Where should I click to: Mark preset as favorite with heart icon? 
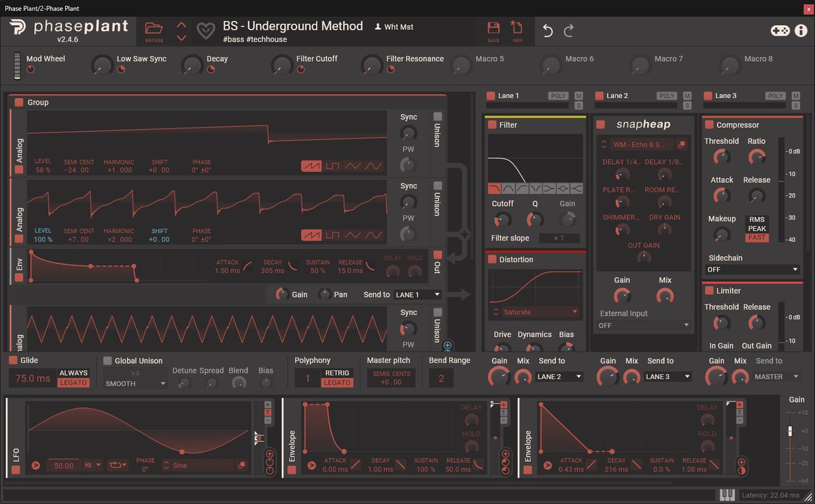pos(206,31)
